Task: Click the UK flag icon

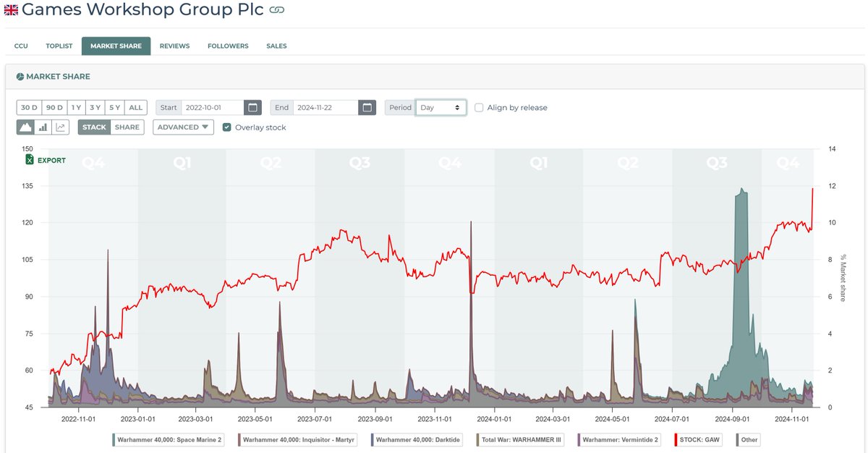Action: pyautogui.click(x=12, y=10)
